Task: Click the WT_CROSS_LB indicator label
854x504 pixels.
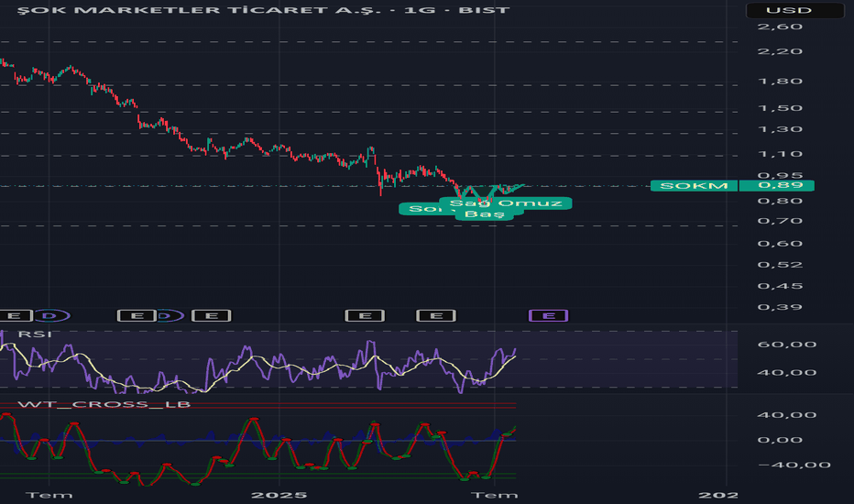Action: click(104, 404)
